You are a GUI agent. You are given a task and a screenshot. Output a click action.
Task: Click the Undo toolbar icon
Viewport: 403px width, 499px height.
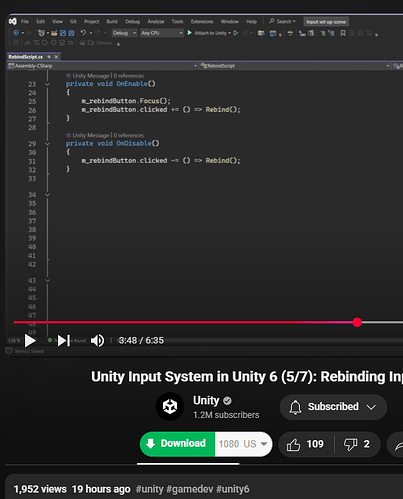[x=83, y=33]
